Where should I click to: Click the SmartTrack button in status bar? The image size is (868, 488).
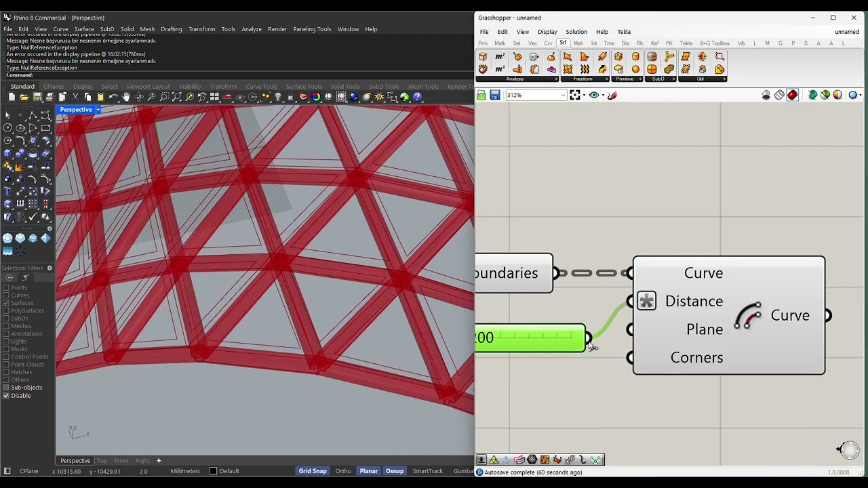(x=427, y=471)
